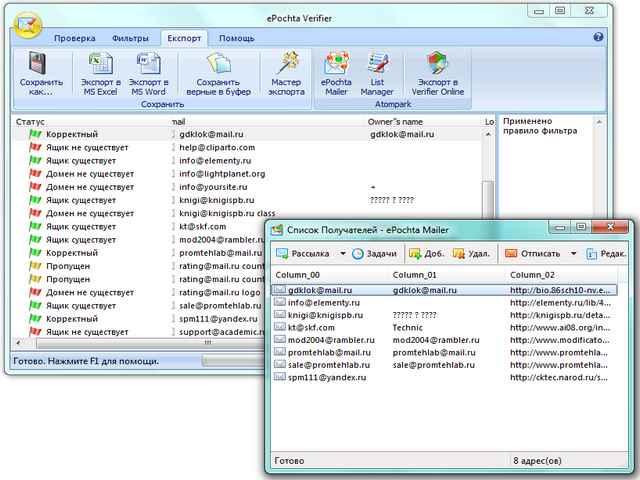Select the Експорт ribbon tab
This screenshot has width=640, height=480.
pos(184,38)
